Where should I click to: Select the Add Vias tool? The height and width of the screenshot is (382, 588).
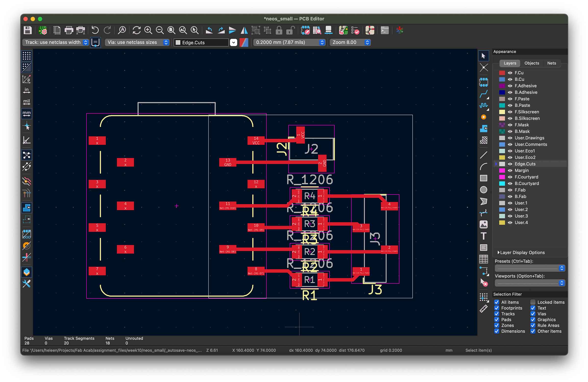pos(483,117)
